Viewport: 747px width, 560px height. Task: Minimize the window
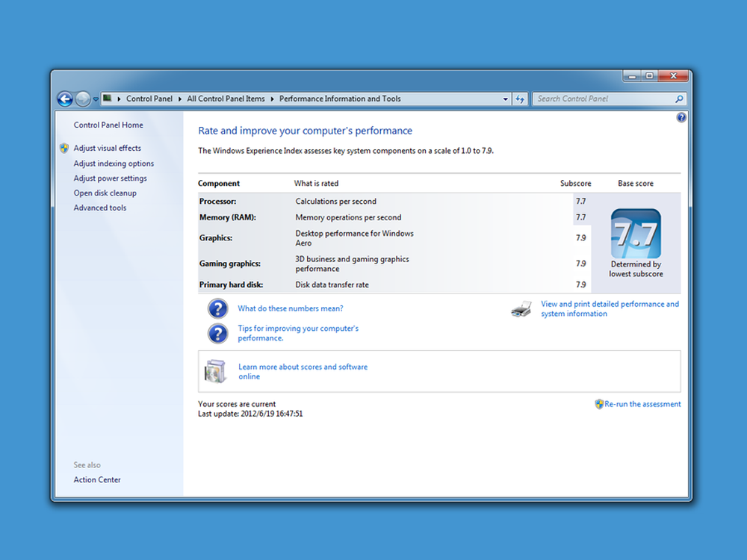click(632, 75)
